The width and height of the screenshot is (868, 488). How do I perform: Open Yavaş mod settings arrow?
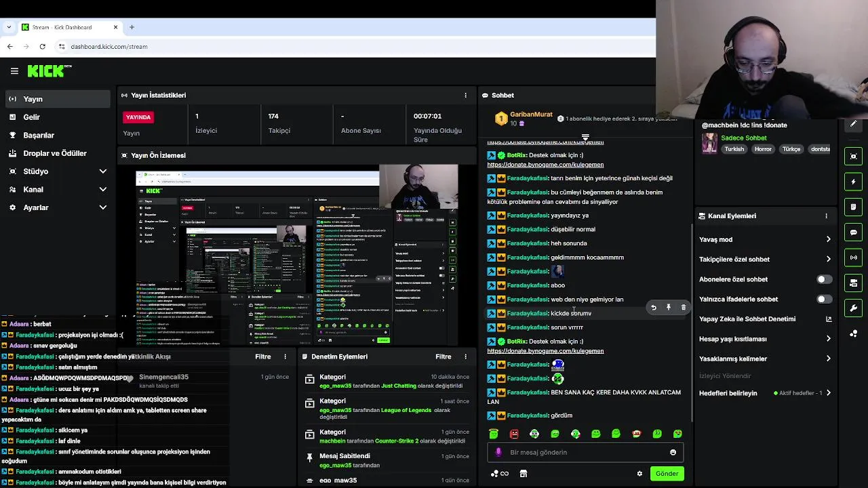click(x=828, y=239)
